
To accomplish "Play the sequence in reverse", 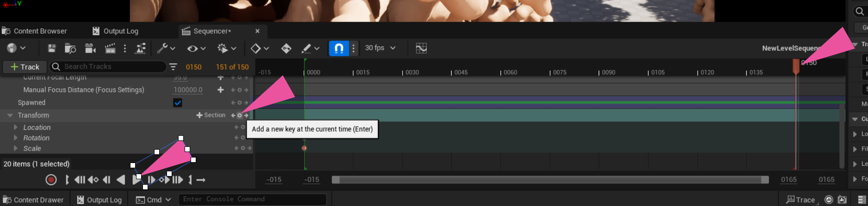I will coord(121,180).
